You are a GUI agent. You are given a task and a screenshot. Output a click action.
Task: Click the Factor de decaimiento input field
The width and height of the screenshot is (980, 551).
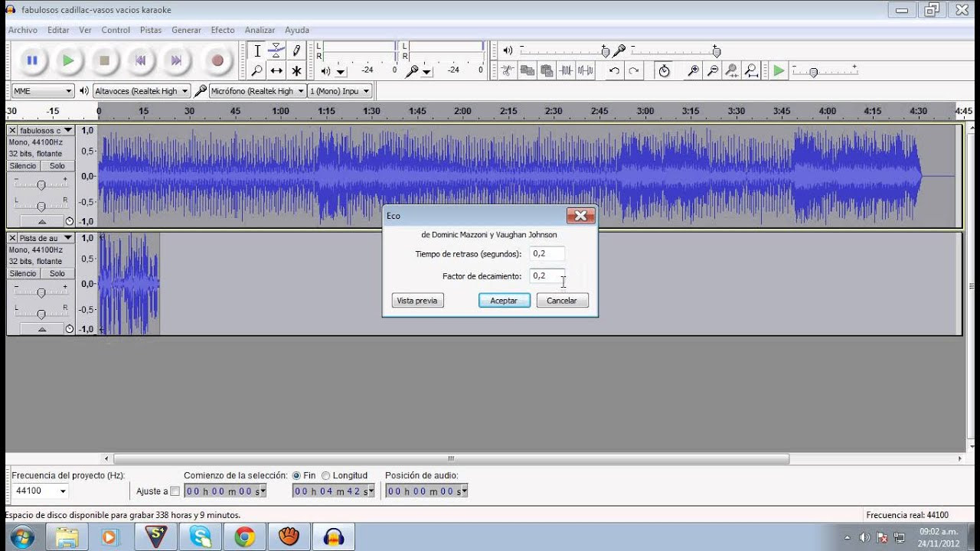547,275
